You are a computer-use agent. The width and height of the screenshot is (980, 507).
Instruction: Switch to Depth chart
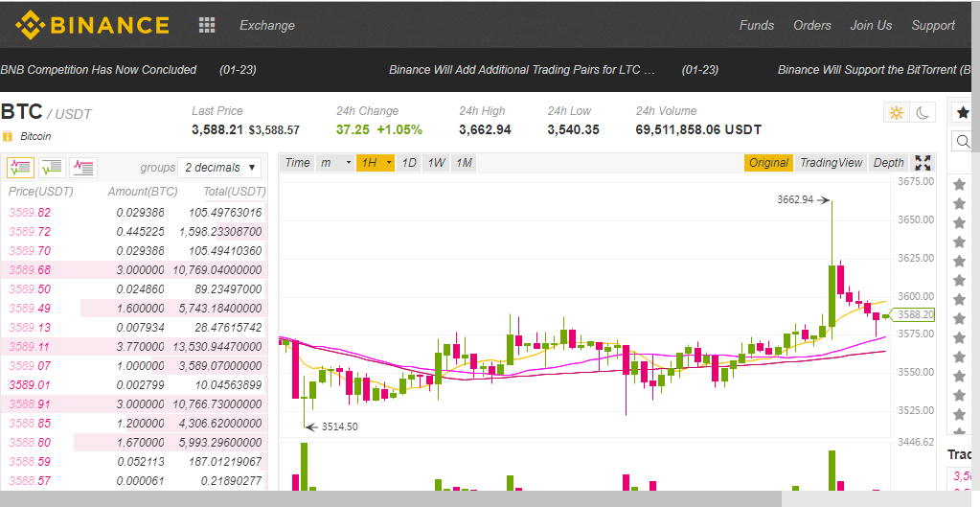point(888,163)
